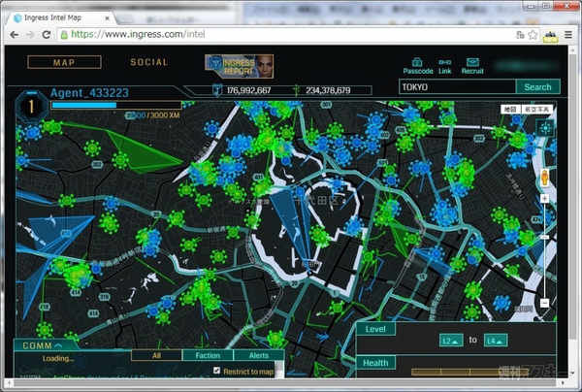Click the green secure padlock icon
Image resolution: width=582 pixels, height=392 pixels.
(64, 35)
